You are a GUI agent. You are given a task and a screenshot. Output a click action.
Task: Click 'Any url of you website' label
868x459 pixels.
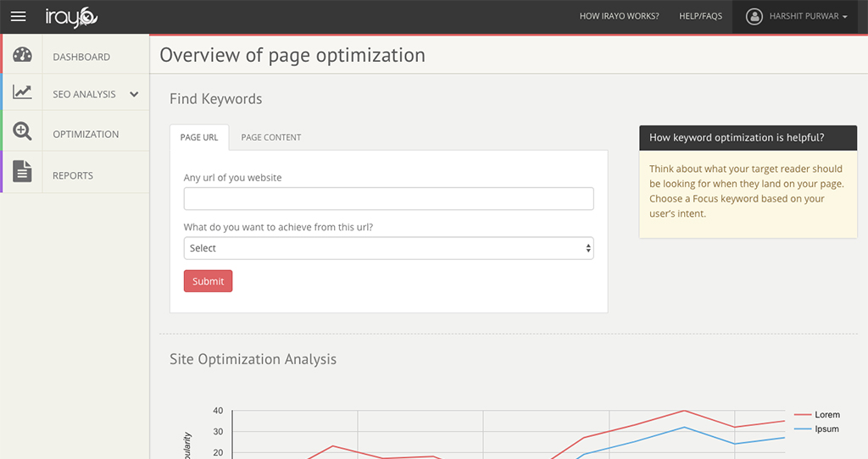(x=232, y=178)
